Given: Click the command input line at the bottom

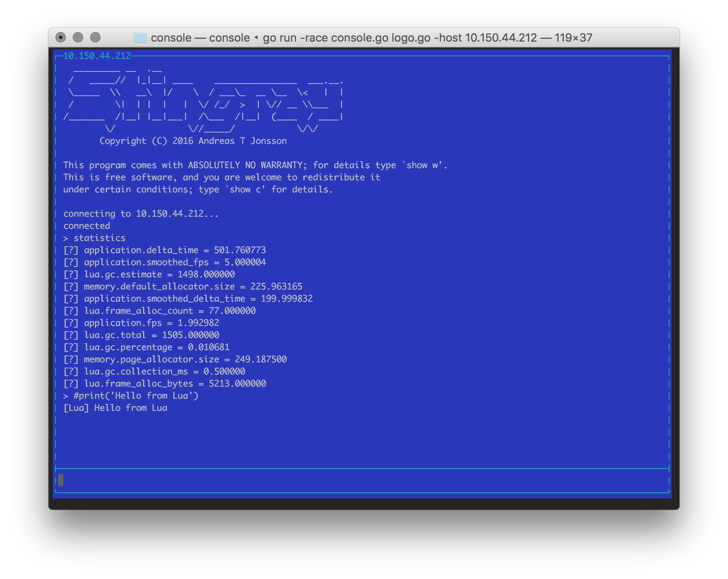Looking at the screenshot, I should 362,480.
